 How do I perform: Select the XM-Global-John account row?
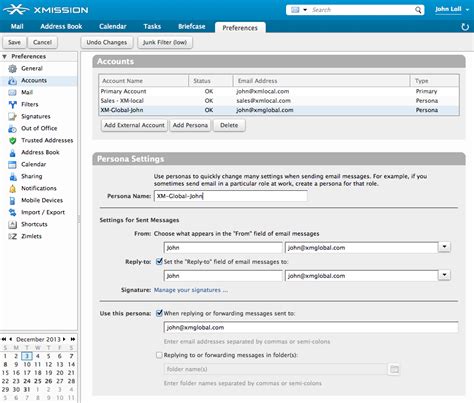(x=279, y=110)
